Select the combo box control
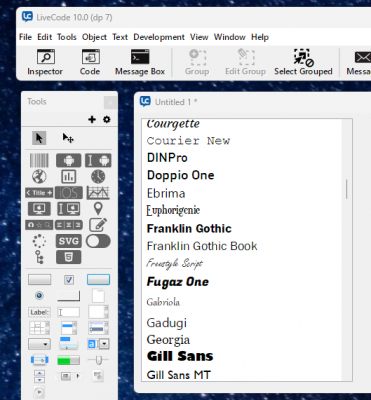 [98, 344]
